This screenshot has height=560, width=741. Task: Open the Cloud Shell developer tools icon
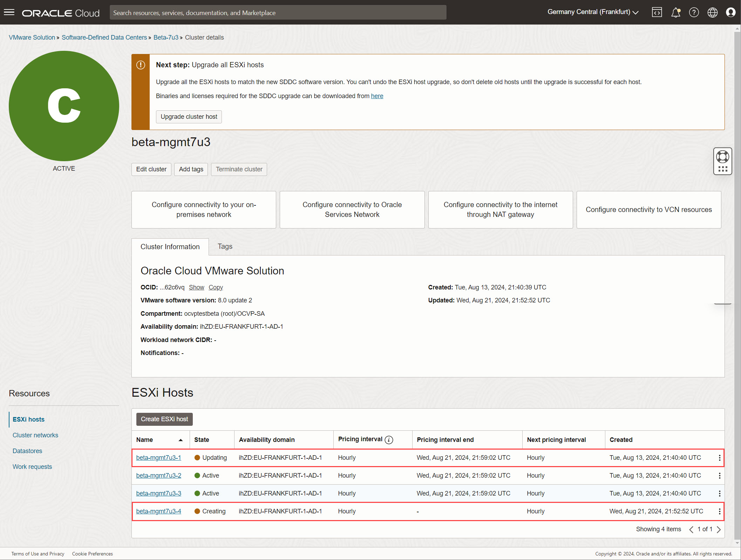click(x=657, y=12)
